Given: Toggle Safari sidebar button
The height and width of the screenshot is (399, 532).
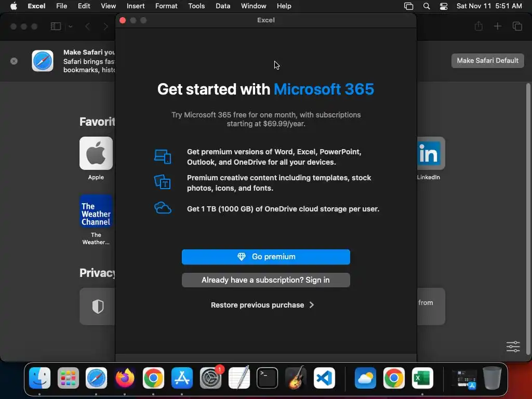Looking at the screenshot, I should [56, 26].
